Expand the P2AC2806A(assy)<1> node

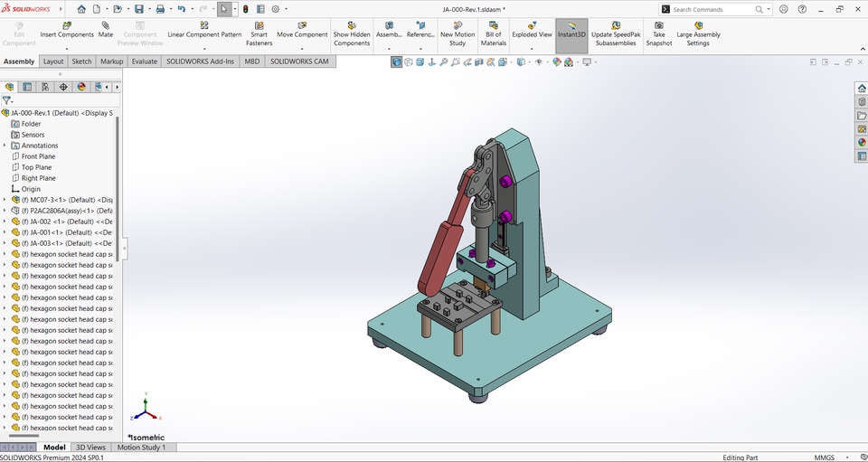coord(5,211)
